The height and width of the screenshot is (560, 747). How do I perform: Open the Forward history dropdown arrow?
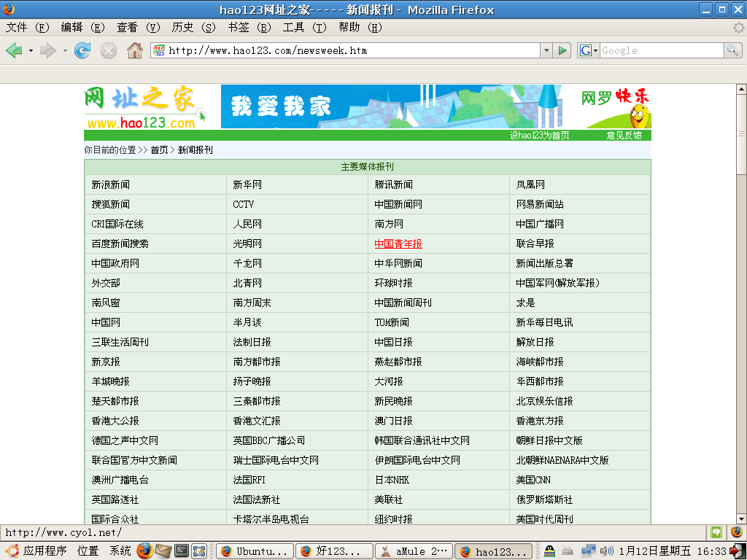65,50
